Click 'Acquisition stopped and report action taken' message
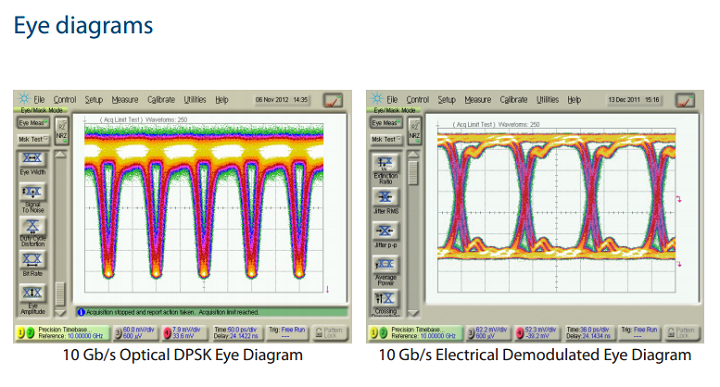Viewport: 720px width, 387px height. [x=173, y=312]
